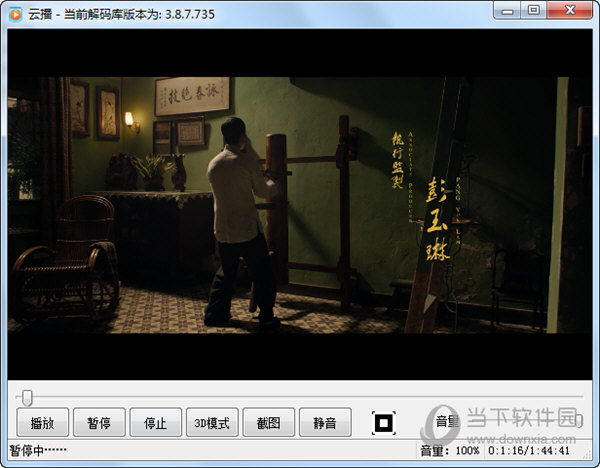The image size is (600, 468).
Task: Click the seek bar track midpoint
Action: 300,397
